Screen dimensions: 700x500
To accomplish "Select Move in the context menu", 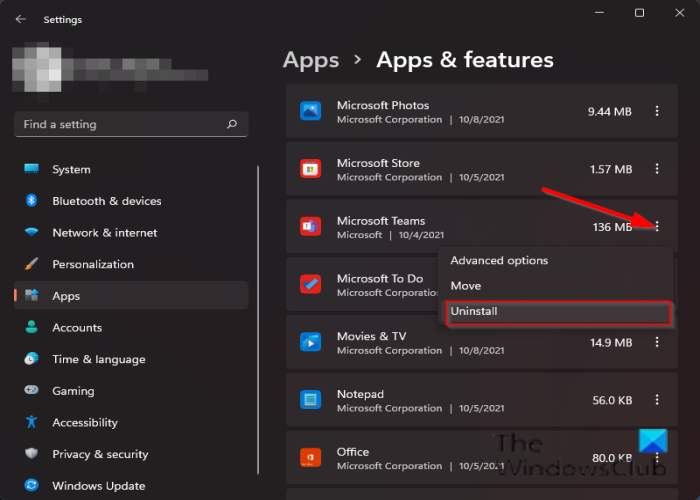I will pyautogui.click(x=466, y=286).
